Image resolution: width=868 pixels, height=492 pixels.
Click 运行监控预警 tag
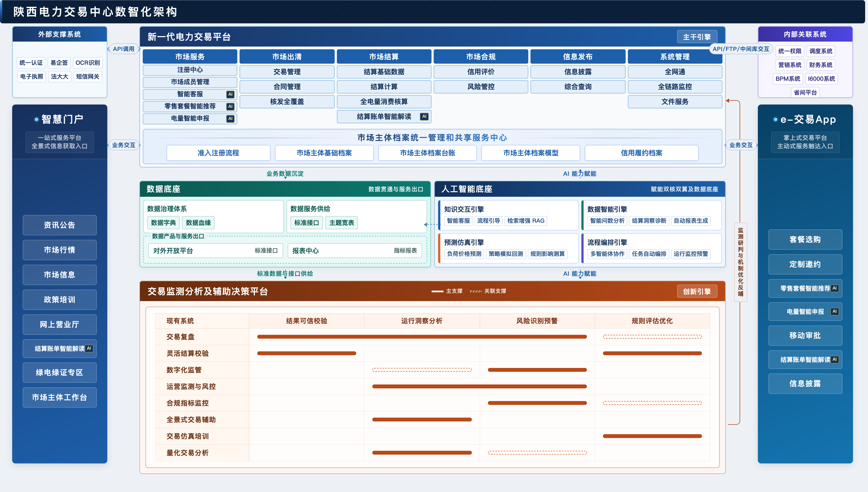point(691,254)
